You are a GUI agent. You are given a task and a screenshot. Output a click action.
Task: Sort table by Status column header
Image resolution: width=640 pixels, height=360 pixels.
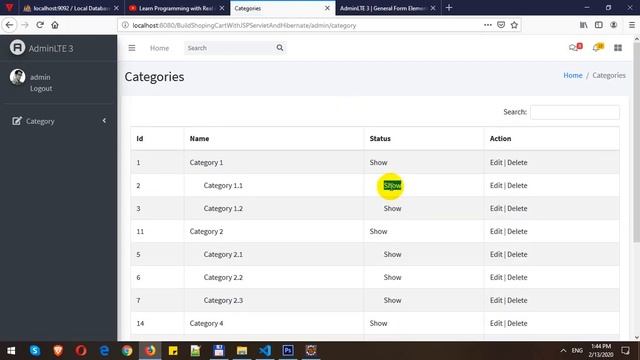pyautogui.click(x=424, y=139)
